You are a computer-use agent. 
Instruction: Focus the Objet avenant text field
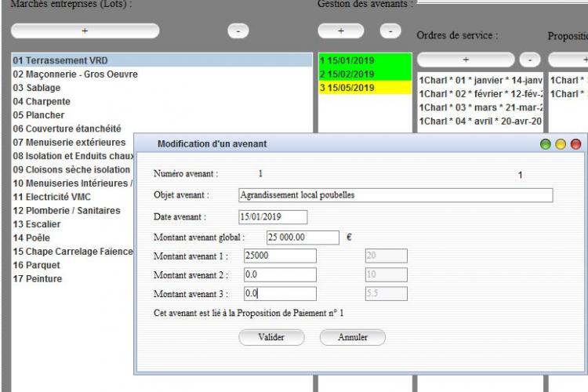coord(396,195)
